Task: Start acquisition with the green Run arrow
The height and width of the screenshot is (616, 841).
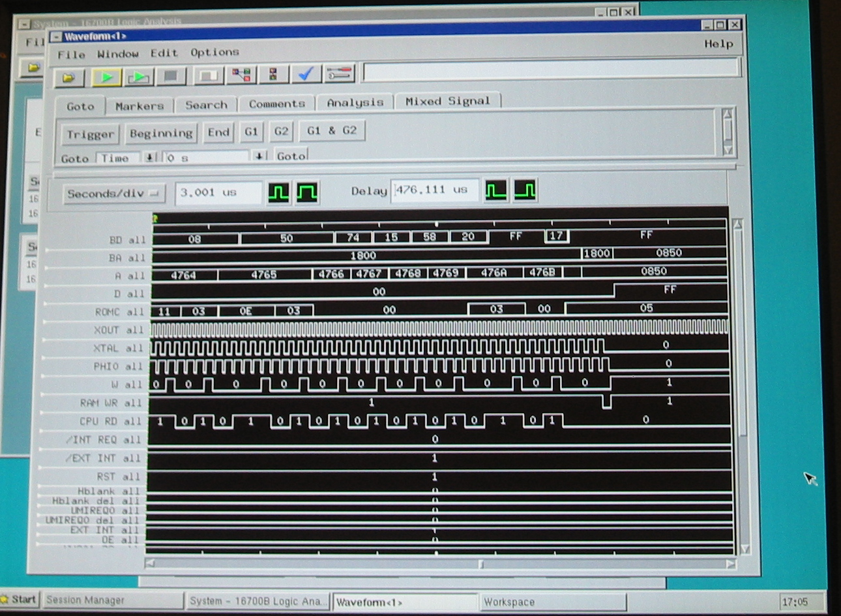Action: 106,78
